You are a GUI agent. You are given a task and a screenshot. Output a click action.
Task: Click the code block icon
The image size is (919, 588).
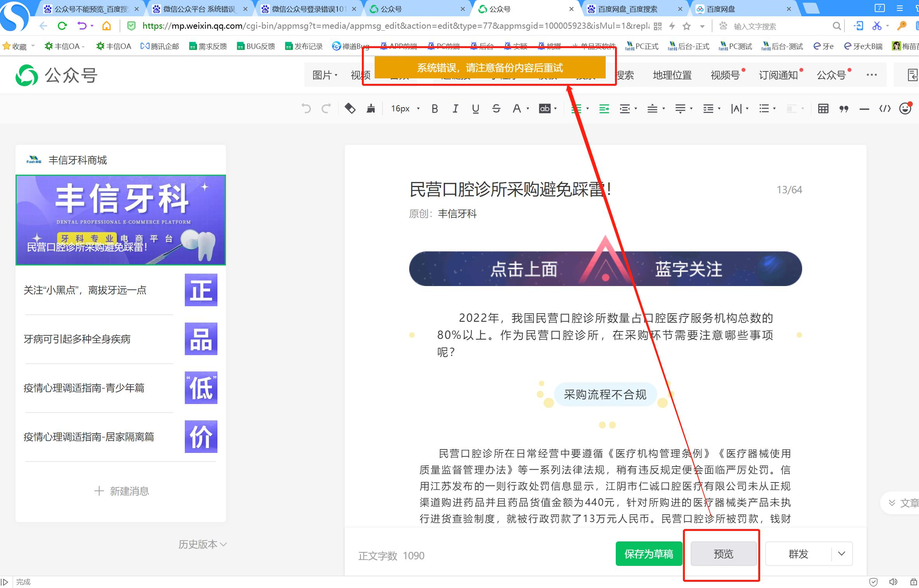(x=884, y=109)
